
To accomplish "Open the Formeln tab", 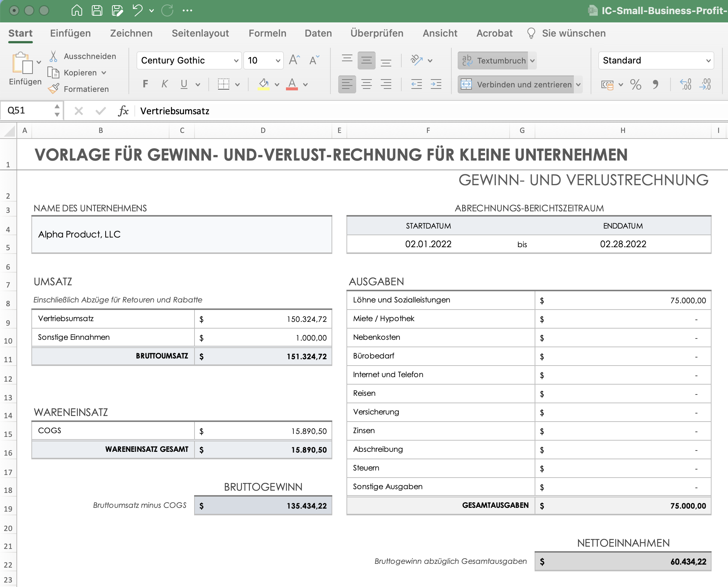I will [268, 33].
